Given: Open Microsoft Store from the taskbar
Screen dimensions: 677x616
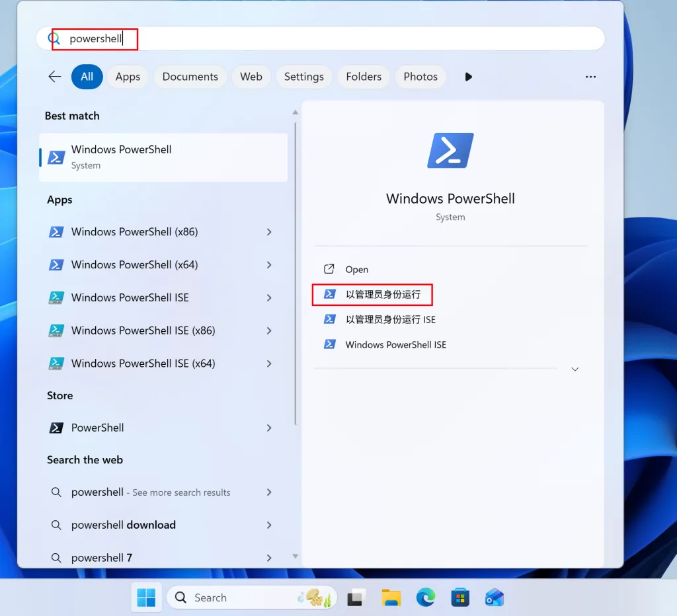Looking at the screenshot, I should [460, 597].
